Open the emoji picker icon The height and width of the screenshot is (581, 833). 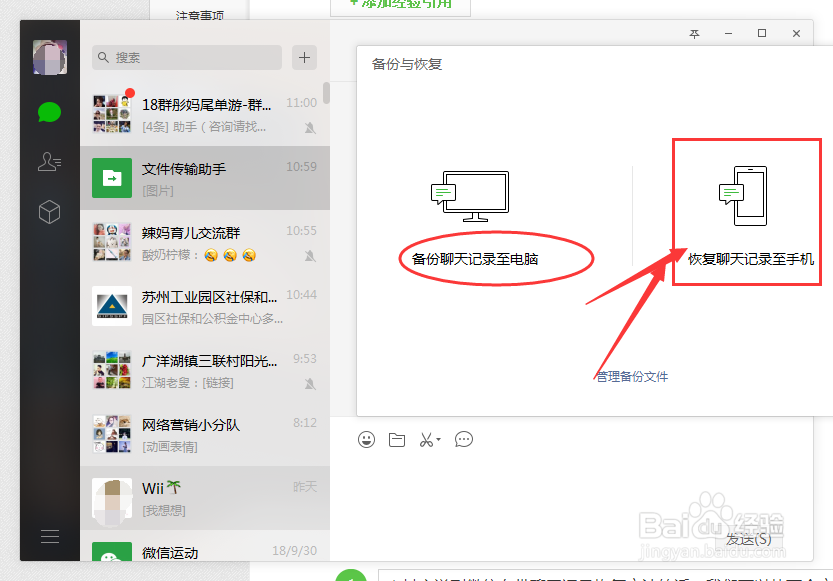pos(367,439)
